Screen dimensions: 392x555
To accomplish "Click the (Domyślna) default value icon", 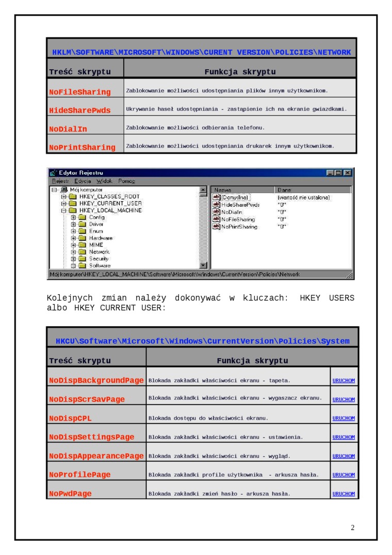I will (x=217, y=197).
